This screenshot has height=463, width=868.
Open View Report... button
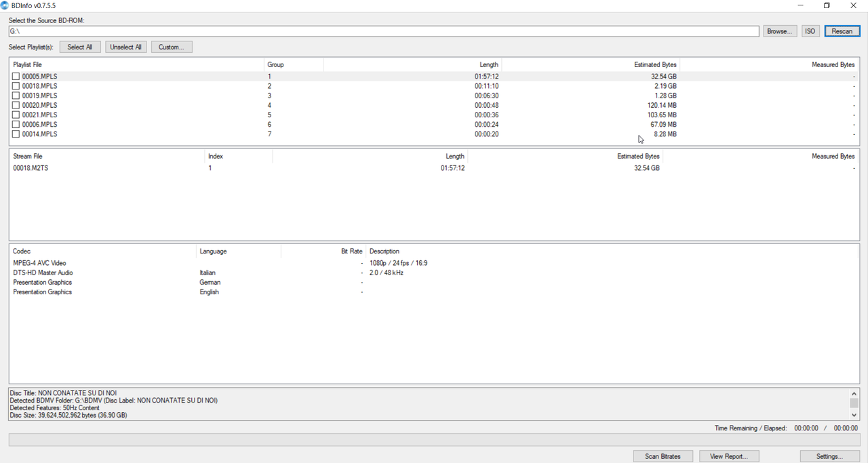click(729, 456)
